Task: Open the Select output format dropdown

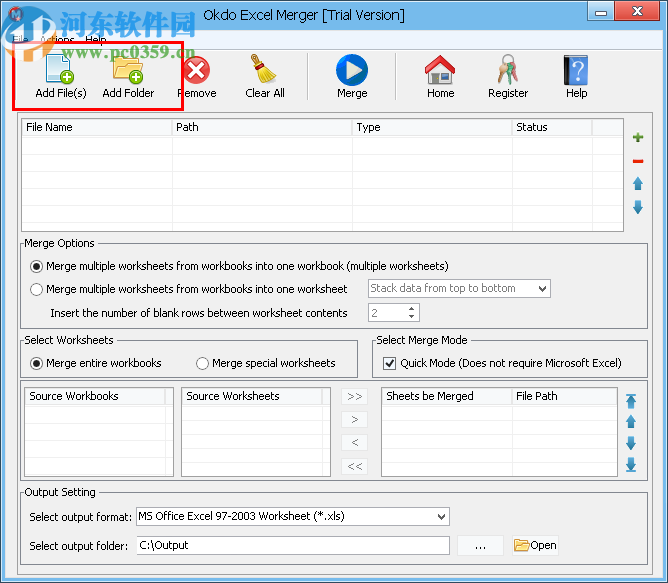Action: 293,517
